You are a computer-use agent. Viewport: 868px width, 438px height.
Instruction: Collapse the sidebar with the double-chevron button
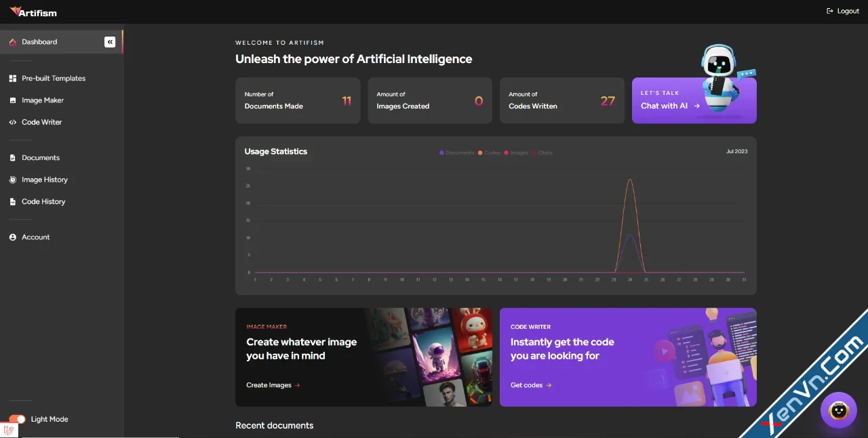(110, 41)
